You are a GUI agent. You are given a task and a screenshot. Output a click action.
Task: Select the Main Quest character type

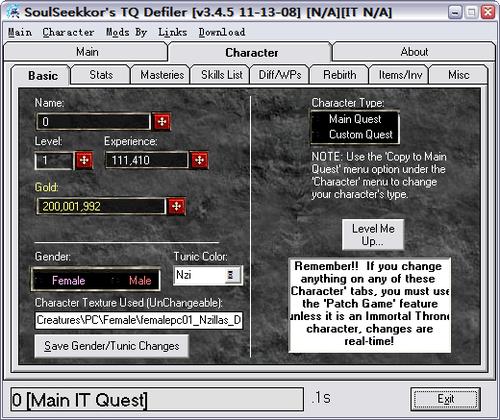355,119
